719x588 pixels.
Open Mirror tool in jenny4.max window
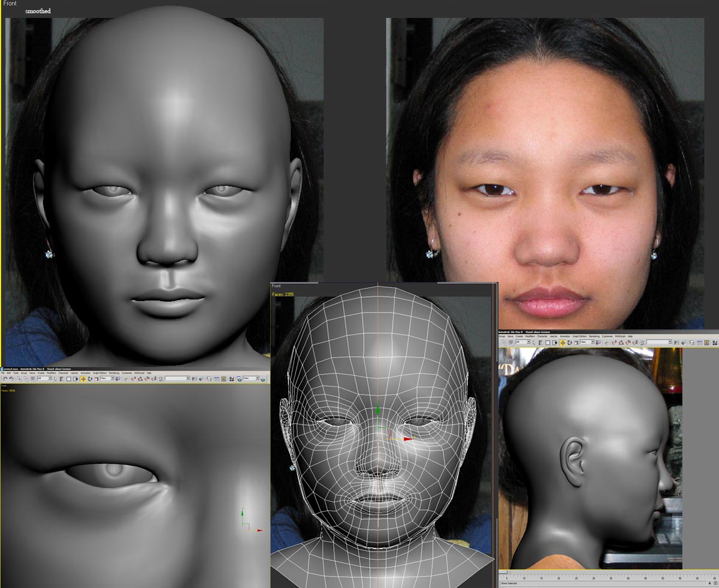click(194, 379)
